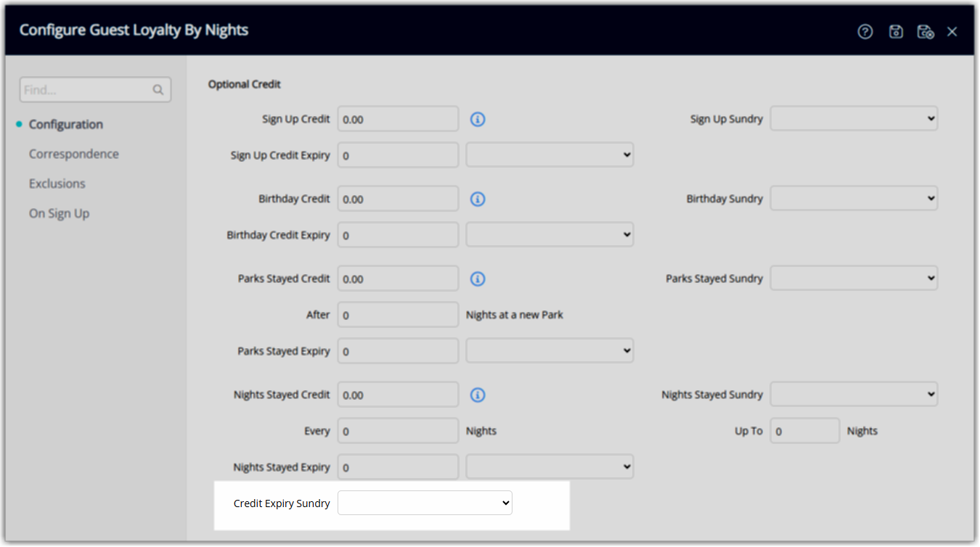
Task: Select the Configuration section
Action: pyautogui.click(x=66, y=124)
